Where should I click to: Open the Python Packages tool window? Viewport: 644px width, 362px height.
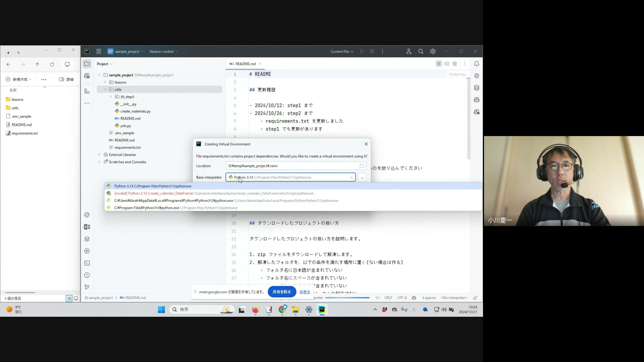[x=87, y=239]
